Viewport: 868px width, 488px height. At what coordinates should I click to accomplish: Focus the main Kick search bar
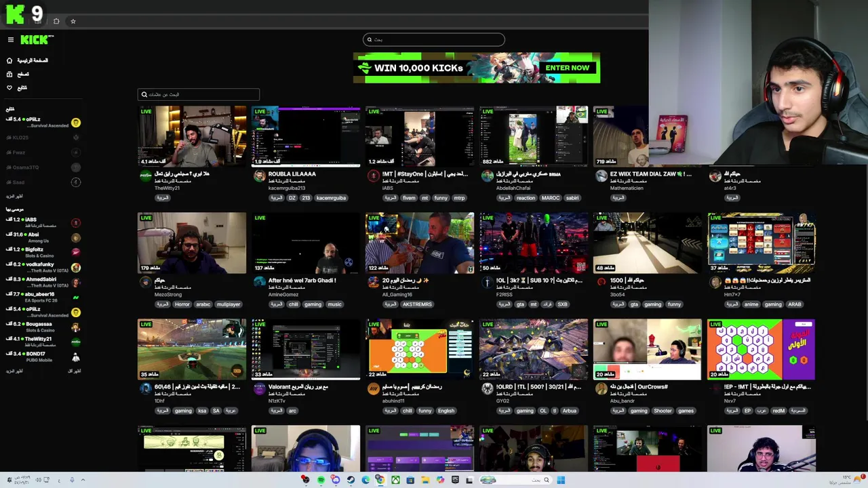[x=434, y=39]
